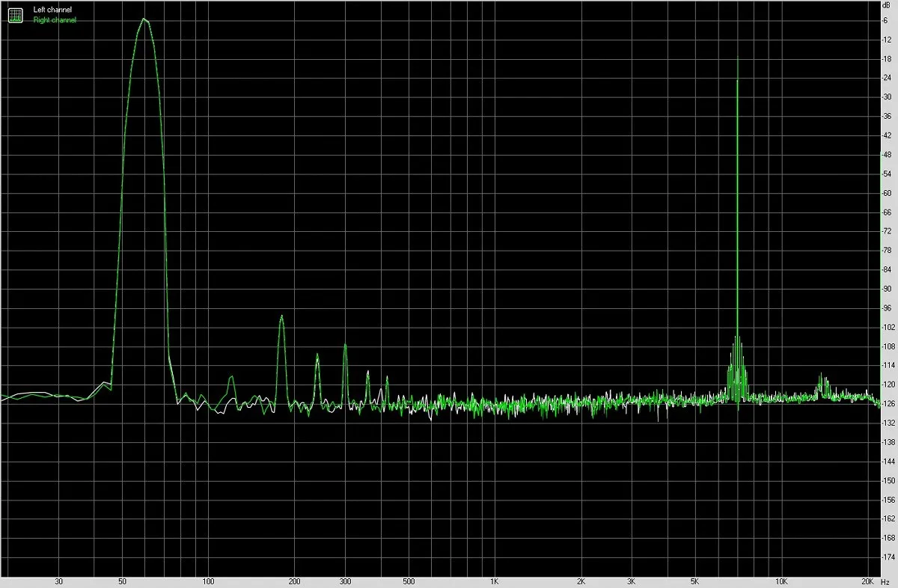Screen dimensions: 898x588
Task: Click the -102 dB axis value
Action: click(889, 328)
